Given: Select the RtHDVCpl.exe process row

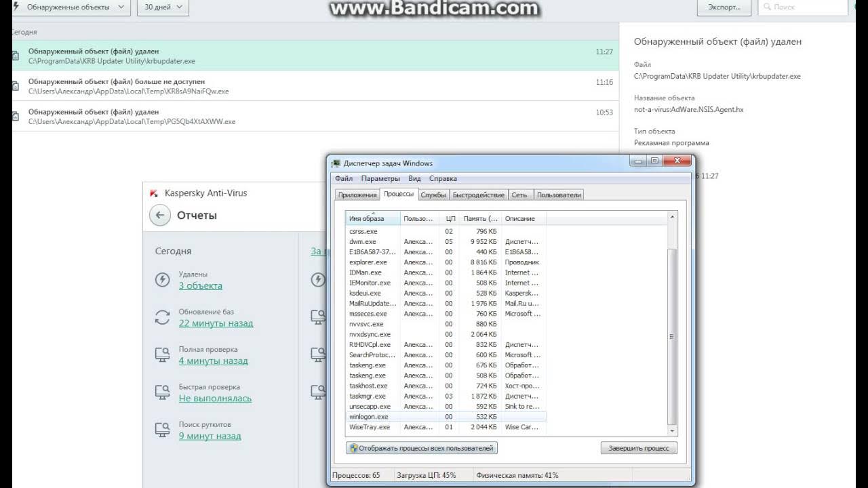Looking at the screenshot, I should (446, 344).
